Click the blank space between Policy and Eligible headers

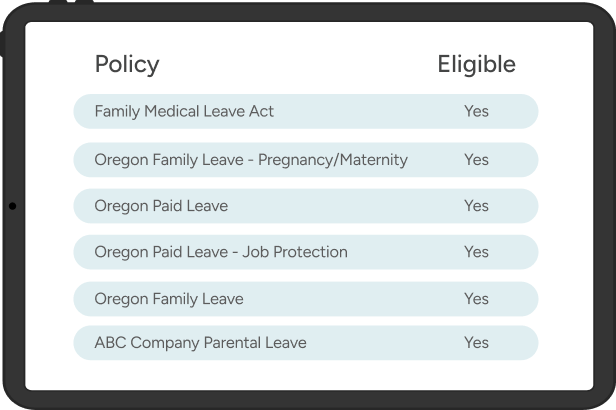pos(300,65)
